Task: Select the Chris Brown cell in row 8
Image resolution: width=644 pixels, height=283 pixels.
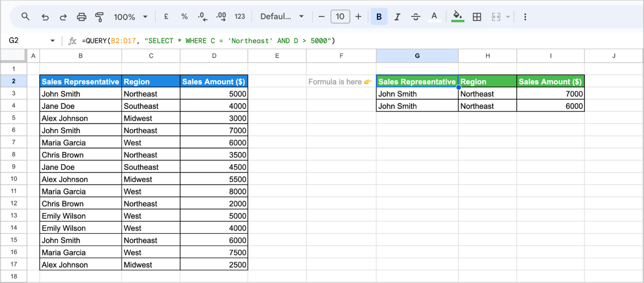Action: point(81,155)
